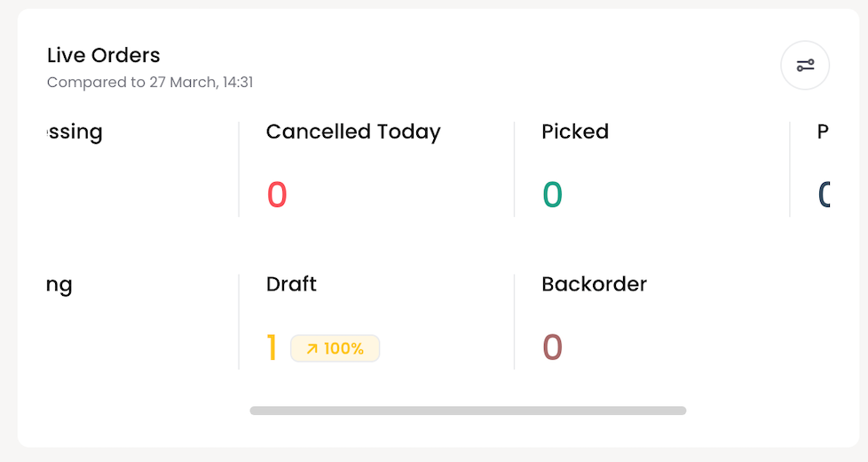Click the green Picked count value
The width and height of the screenshot is (868, 462).
[x=552, y=195]
